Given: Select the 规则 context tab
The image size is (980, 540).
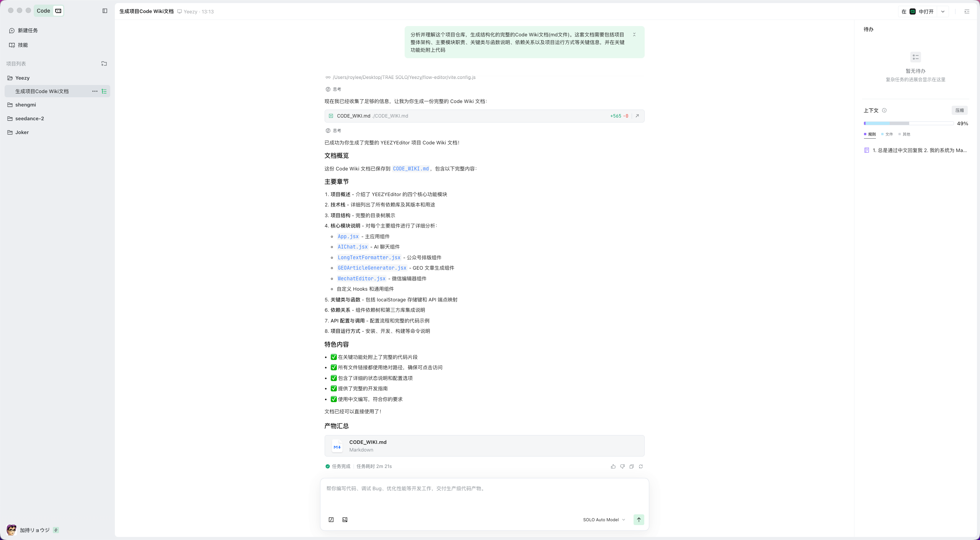Looking at the screenshot, I should tap(870, 134).
